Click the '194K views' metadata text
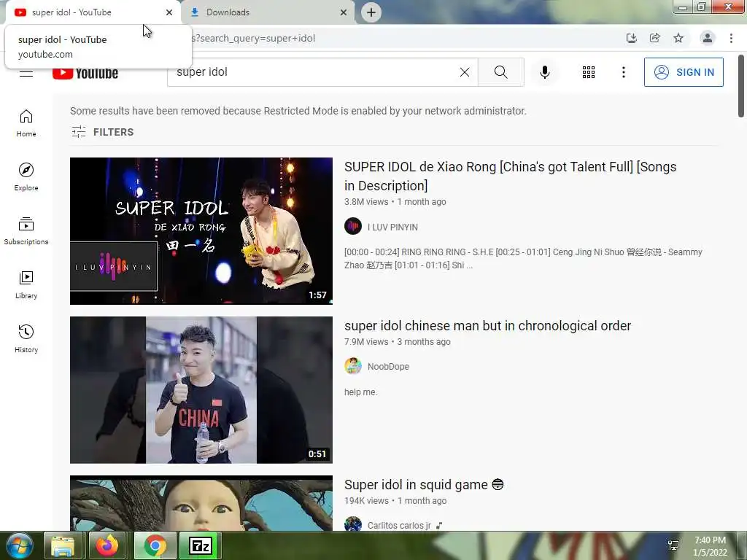Image resolution: width=747 pixels, height=560 pixels. (366, 501)
